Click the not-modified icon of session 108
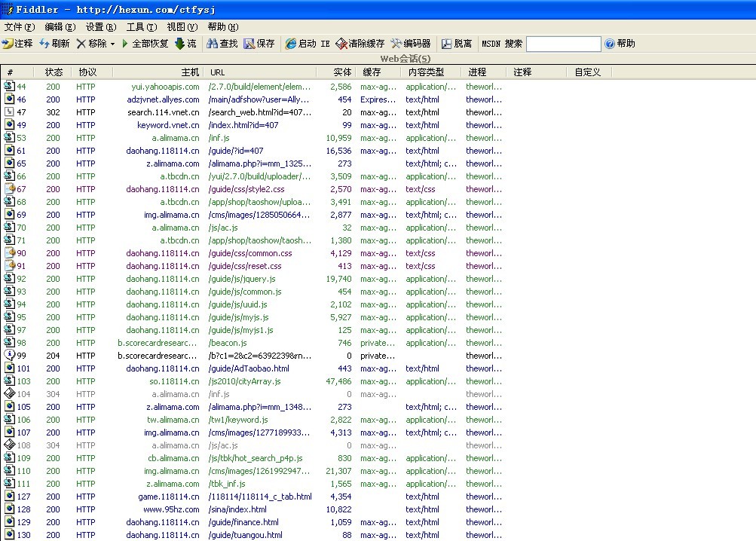Screen dimensions: 756x541 click(x=9, y=445)
